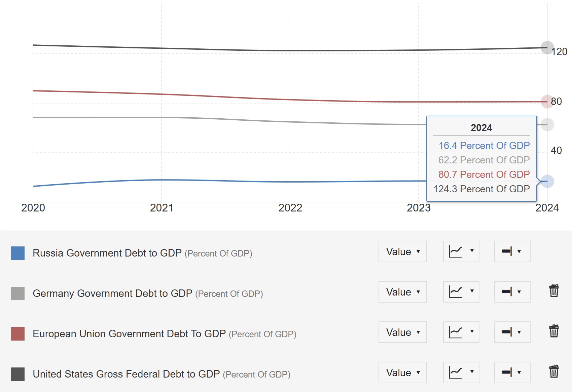Screen dimensions: 572x392
Task: Expand the Value selector for United States row
Action: (402, 373)
